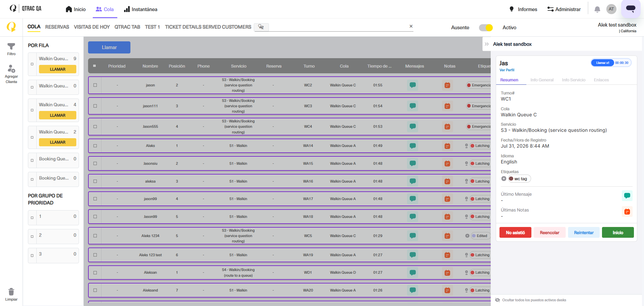Image resolution: width=644 pixels, height=306 pixels.
Task: Open the Filtro filter icon
Action: [11, 46]
